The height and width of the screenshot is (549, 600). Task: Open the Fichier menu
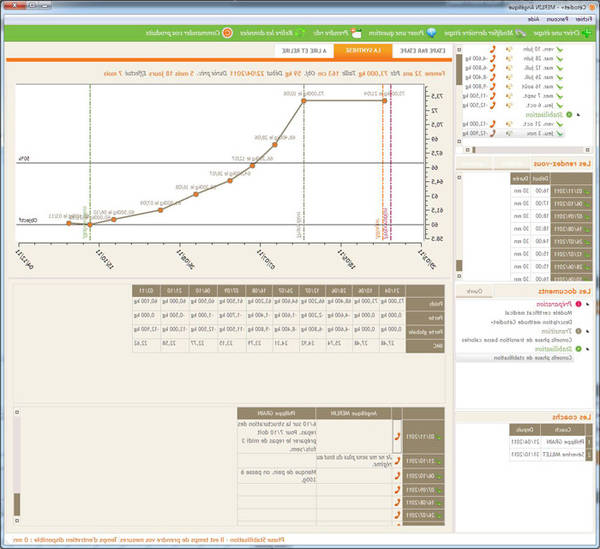584,19
